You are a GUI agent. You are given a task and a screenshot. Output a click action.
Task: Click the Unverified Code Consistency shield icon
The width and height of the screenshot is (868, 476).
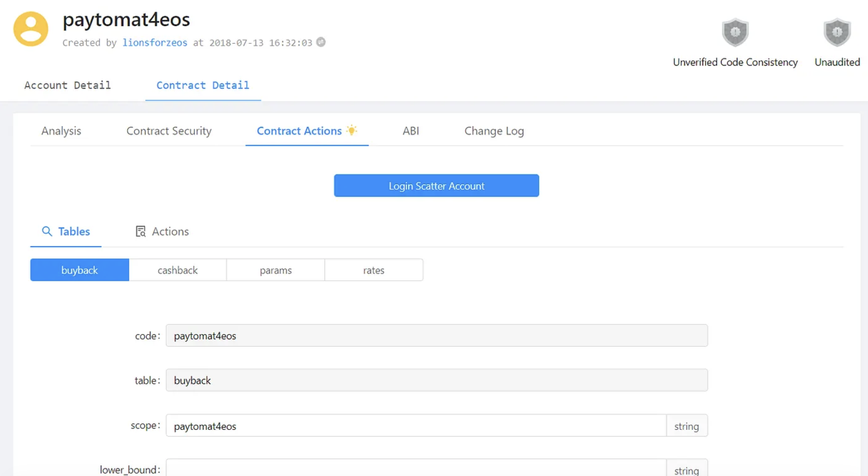coord(735,32)
